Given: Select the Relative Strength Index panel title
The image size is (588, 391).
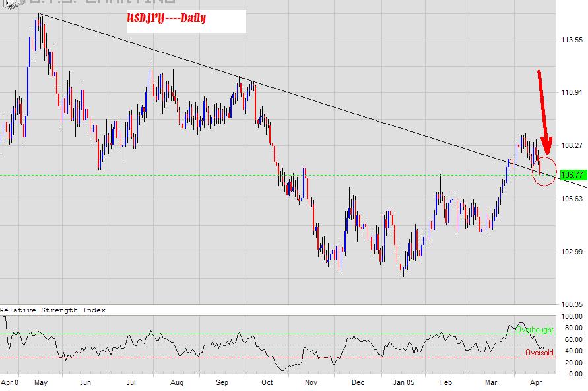Looking at the screenshot, I should [53, 310].
